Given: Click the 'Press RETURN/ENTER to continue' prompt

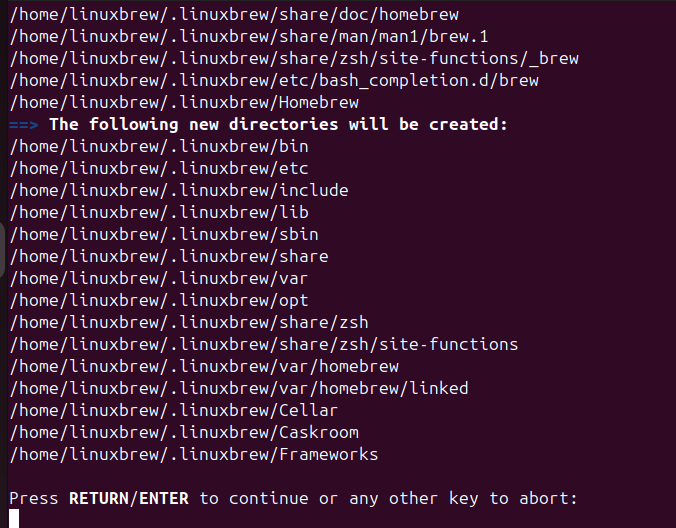Looking at the screenshot, I should click(293, 498).
